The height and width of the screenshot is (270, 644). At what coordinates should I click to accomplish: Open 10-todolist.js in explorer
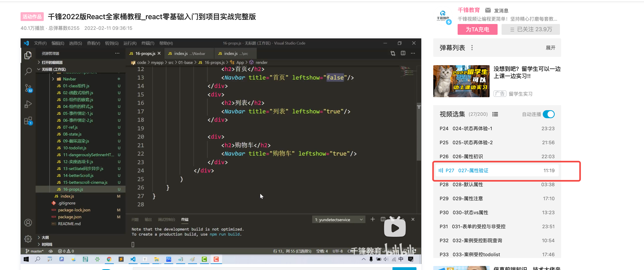tap(75, 148)
